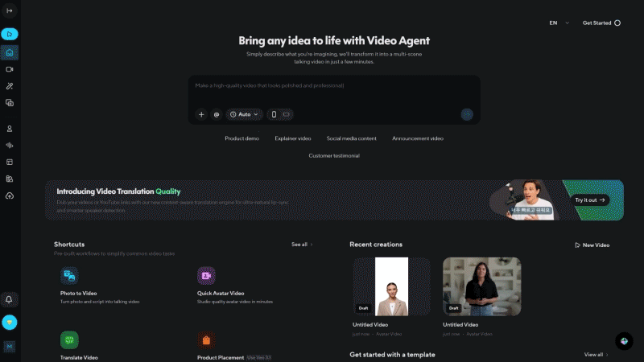Click Try it out on the translation banner

coord(590,200)
